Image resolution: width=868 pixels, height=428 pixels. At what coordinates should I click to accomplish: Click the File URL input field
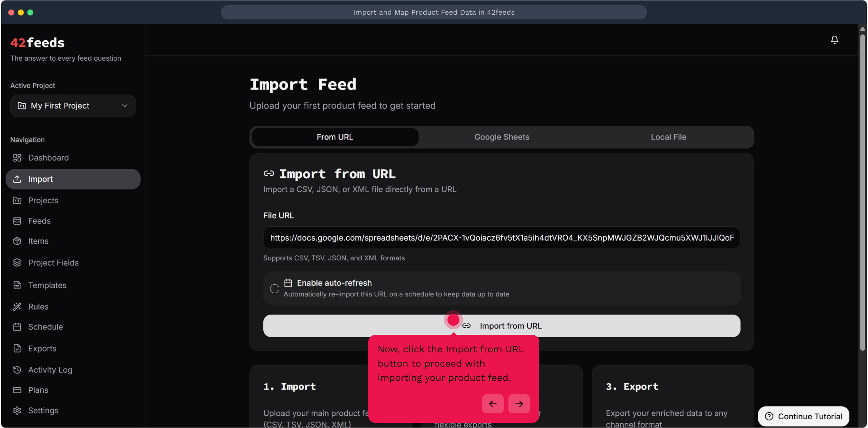pos(501,238)
